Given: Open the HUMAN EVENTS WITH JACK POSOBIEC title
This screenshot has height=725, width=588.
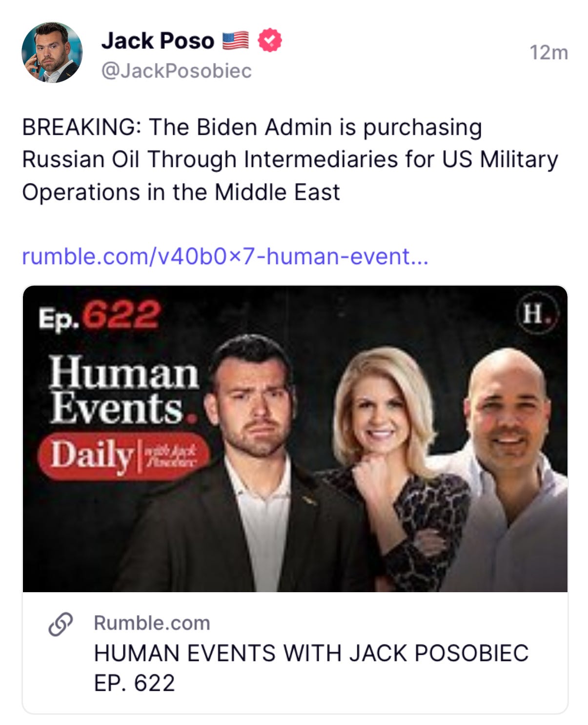Looking at the screenshot, I should click(x=311, y=653).
